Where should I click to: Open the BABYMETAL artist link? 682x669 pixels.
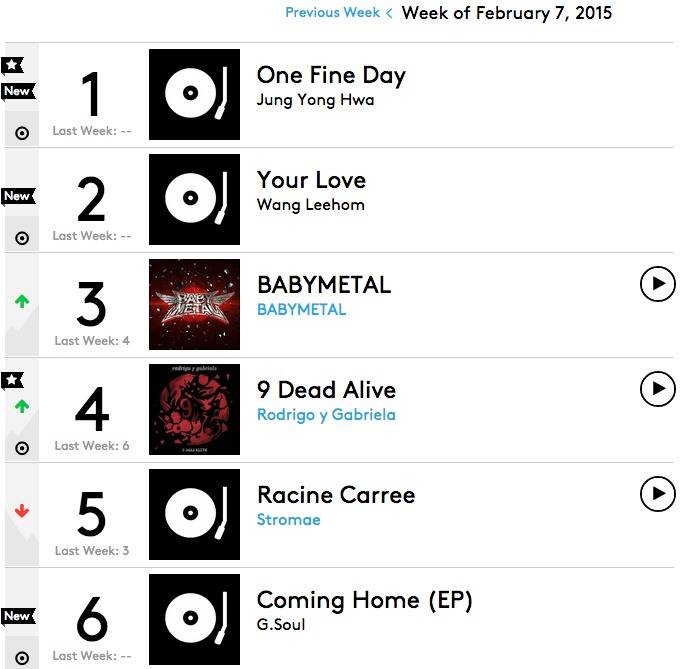[x=301, y=310]
